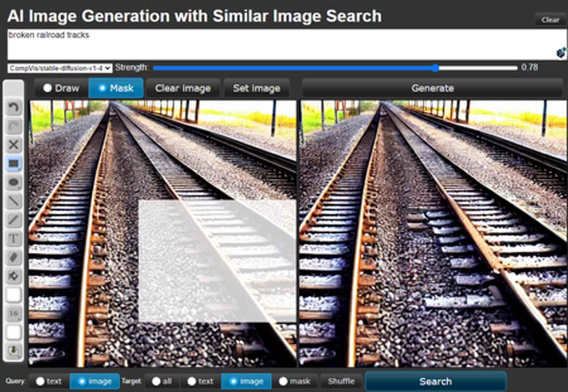This screenshot has height=392, width=568.
Task: Click the generated railroad image on the right
Action: pyautogui.click(x=434, y=234)
